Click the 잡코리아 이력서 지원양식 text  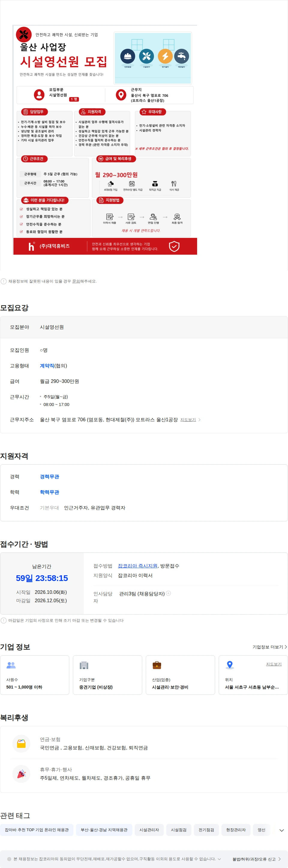tap(135, 575)
